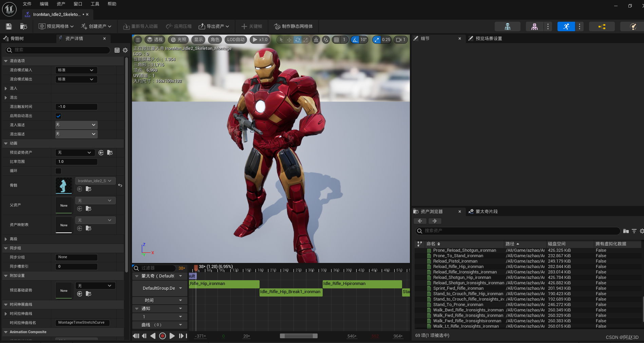The image size is (644, 343).
Task: Go back in asset browser history
Action: click(420, 221)
